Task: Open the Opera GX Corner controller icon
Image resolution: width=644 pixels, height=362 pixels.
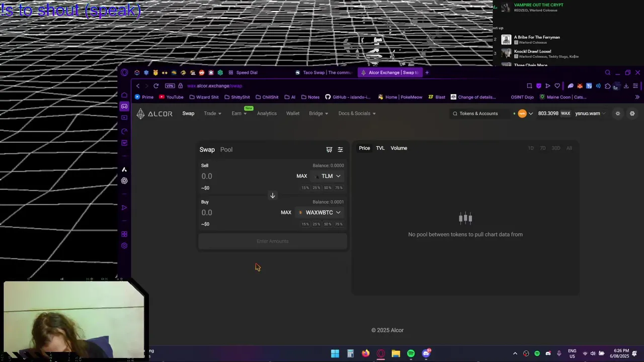Action: pyautogui.click(x=124, y=106)
